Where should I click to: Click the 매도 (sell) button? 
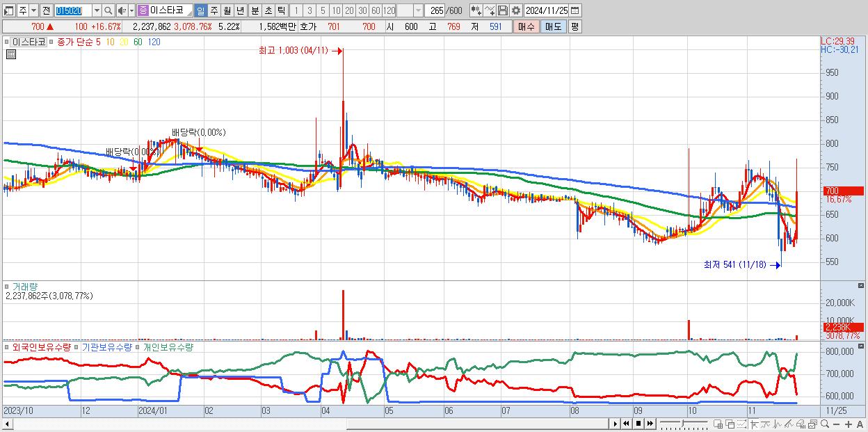[554, 26]
